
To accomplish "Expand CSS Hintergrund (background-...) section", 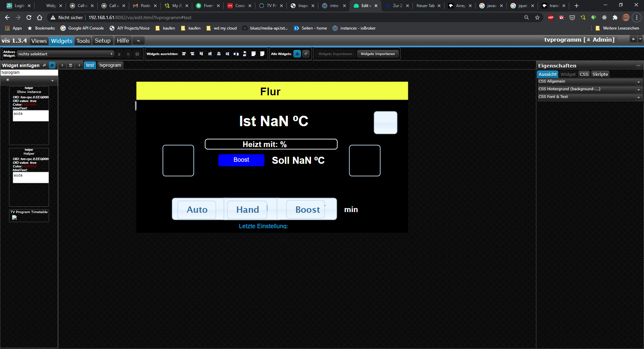I will pyautogui.click(x=590, y=89).
